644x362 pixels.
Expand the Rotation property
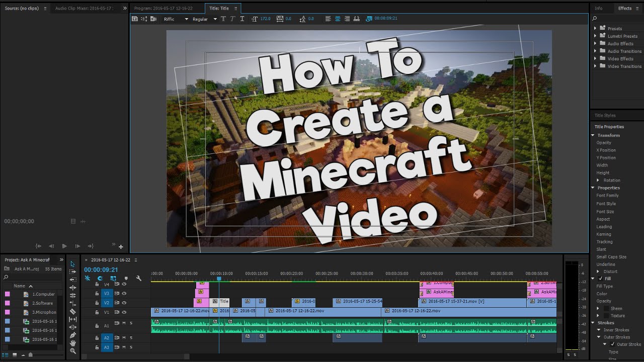(x=598, y=180)
